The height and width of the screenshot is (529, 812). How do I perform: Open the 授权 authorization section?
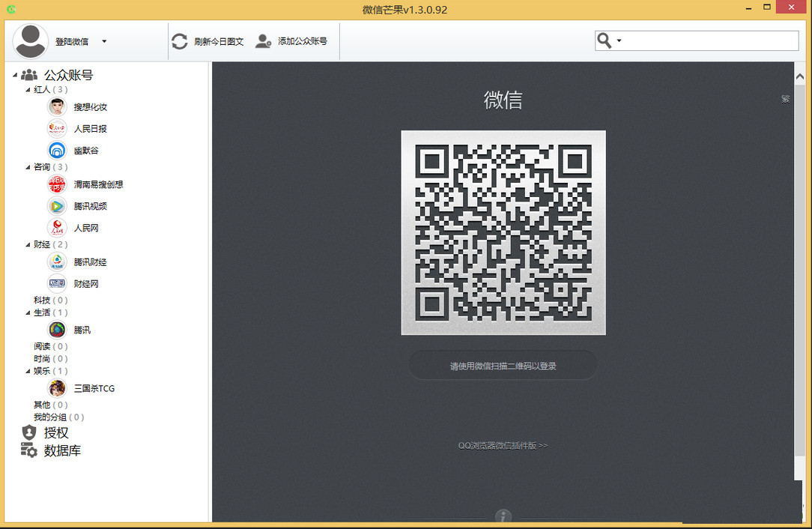[56, 432]
